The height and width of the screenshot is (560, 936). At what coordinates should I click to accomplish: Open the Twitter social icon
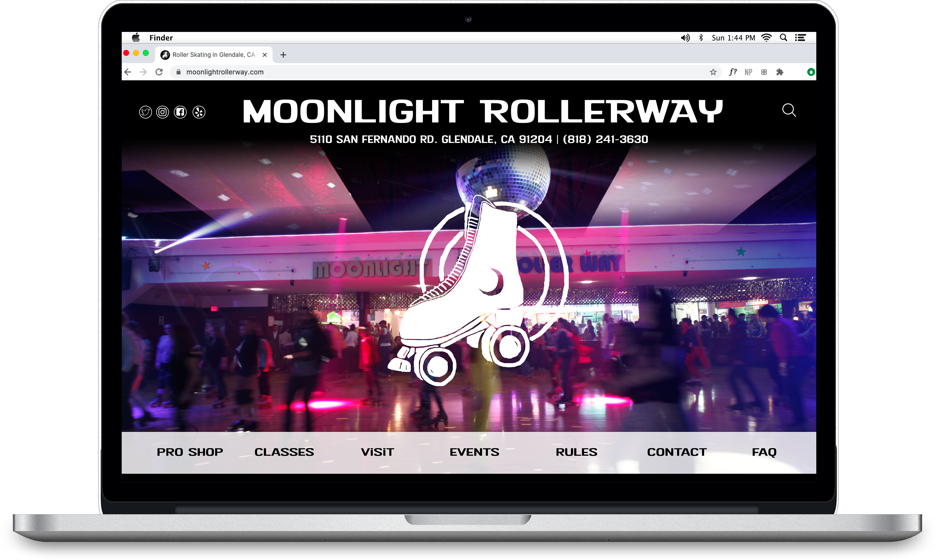pyautogui.click(x=145, y=112)
